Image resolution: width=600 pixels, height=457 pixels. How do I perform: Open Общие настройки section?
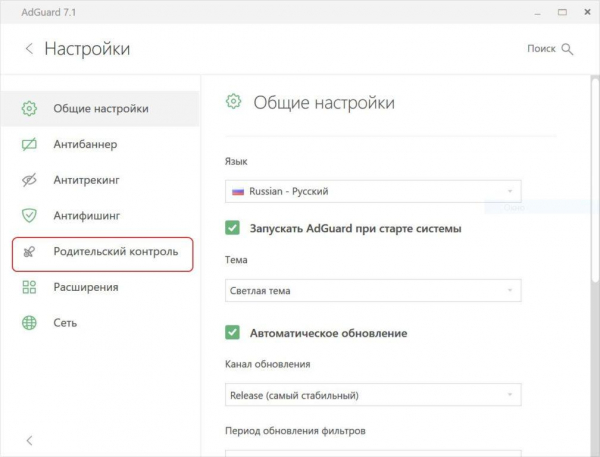tap(99, 109)
